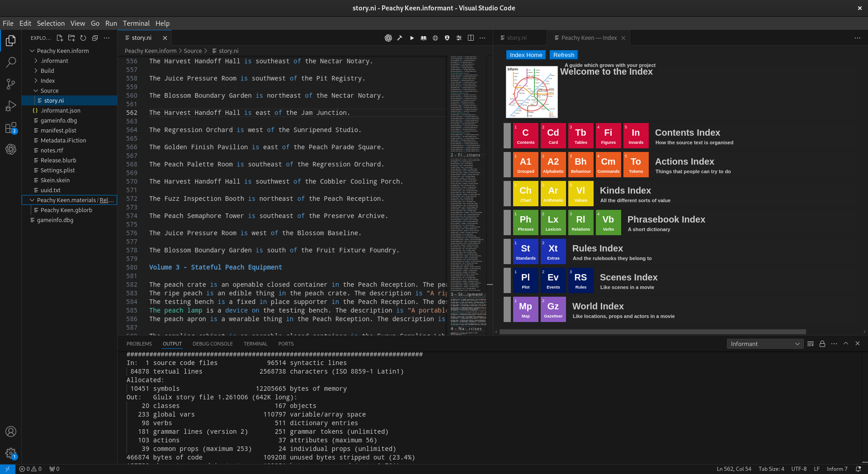The height and width of the screenshot is (474, 868).
Task: Maximize the bottom panel size
Action: point(846,344)
